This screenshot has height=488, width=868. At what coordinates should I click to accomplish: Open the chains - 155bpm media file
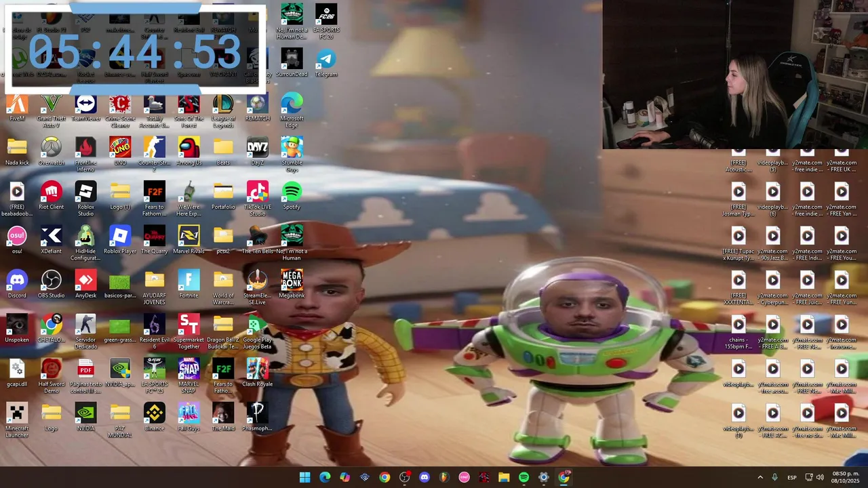738,332
